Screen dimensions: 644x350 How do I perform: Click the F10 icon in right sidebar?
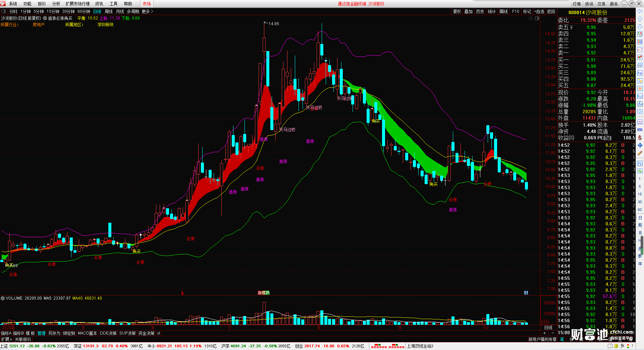point(640,73)
